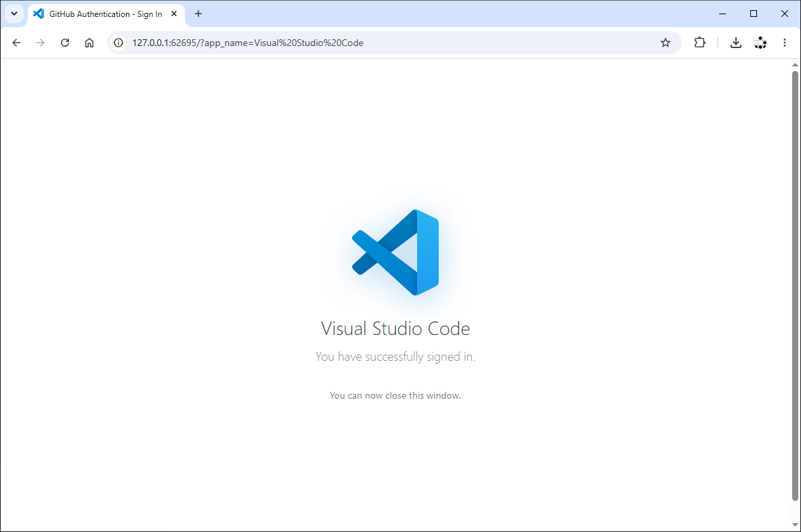
Task: Focus the address bar showing 127.0.0.1 URL
Action: [x=394, y=43]
